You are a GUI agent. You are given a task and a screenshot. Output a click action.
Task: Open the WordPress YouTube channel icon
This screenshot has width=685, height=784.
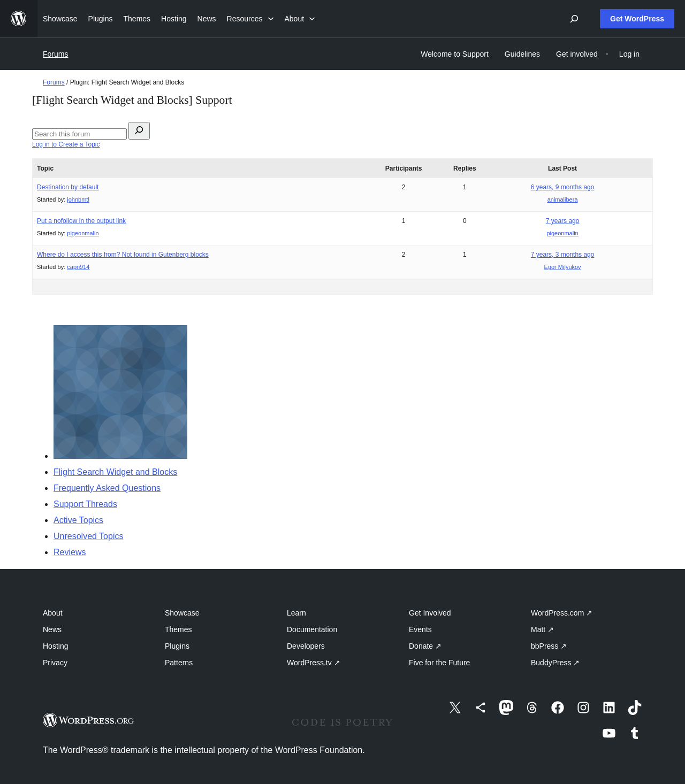(609, 733)
